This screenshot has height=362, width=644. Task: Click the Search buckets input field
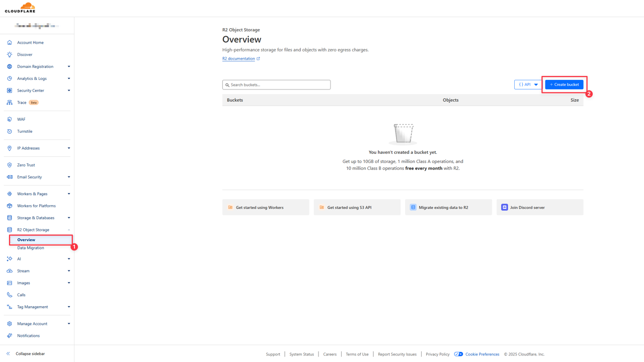point(277,85)
